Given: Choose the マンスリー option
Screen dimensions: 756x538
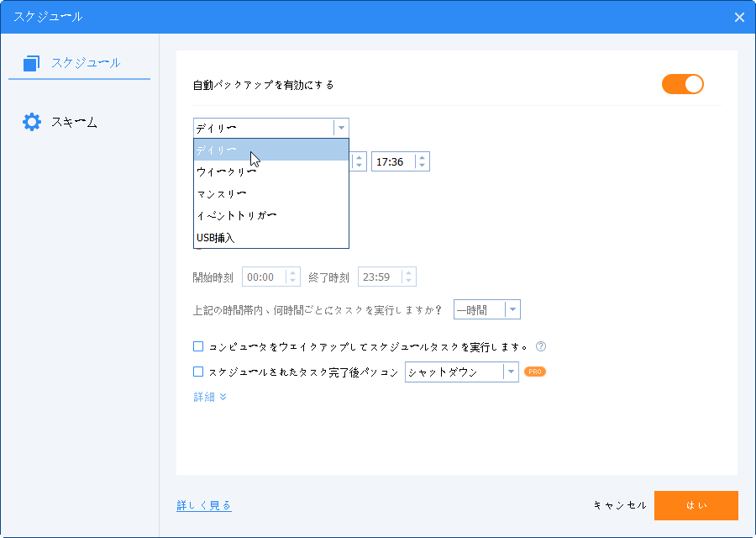Looking at the screenshot, I should click(221, 194).
